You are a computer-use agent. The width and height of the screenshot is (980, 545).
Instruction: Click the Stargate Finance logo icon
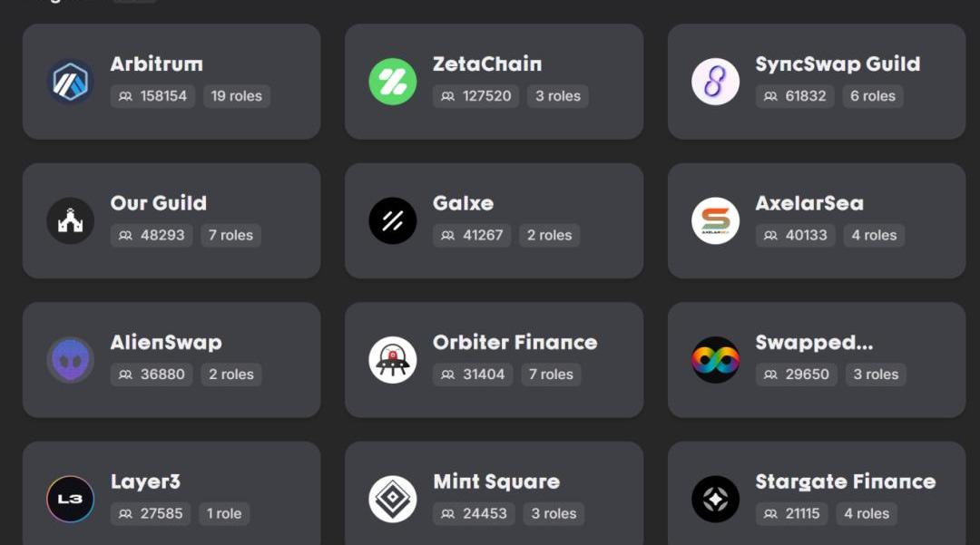tap(716, 499)
